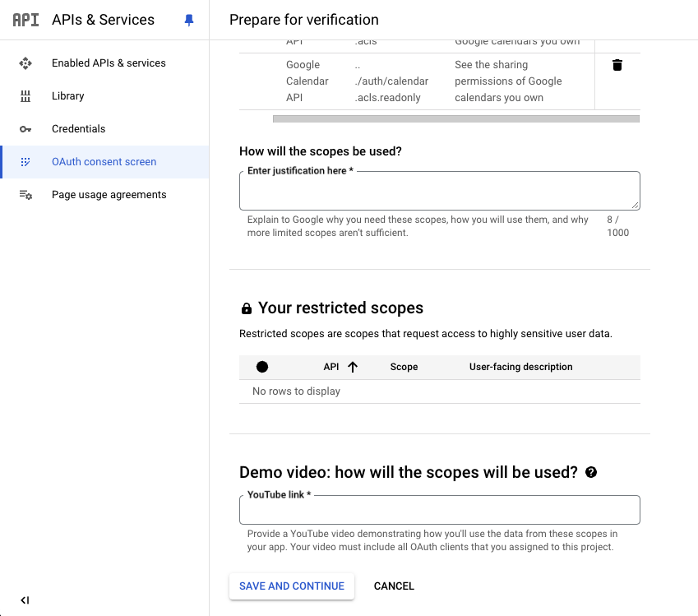Toggle the select-all circle in the restricted scopes table
Screen dimensions: 698x616
(x=262, y=367)
